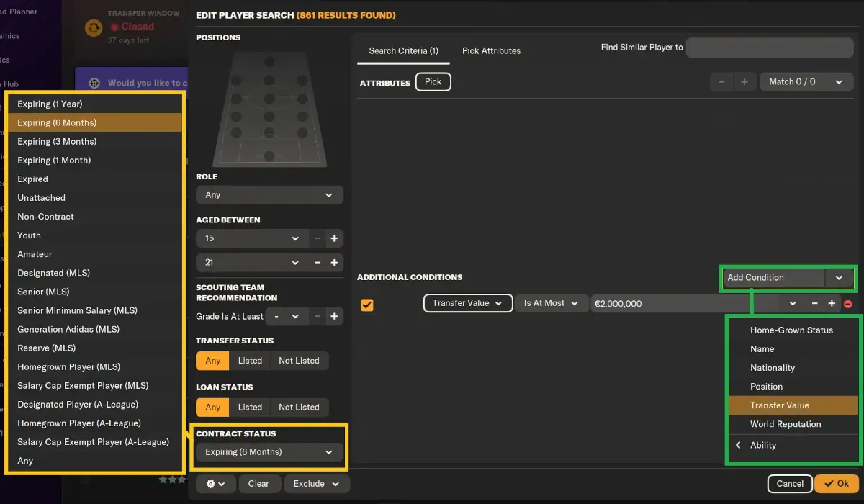Viewport: 864px width, 504px height.
Task: Select Homegrown Player (A-League) option
Action: point(94,423)
